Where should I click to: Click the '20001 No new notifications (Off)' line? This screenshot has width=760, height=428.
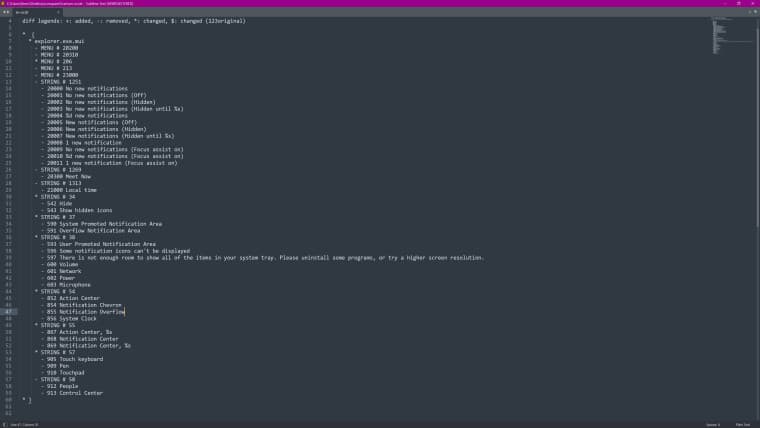(x=94, y=95)
